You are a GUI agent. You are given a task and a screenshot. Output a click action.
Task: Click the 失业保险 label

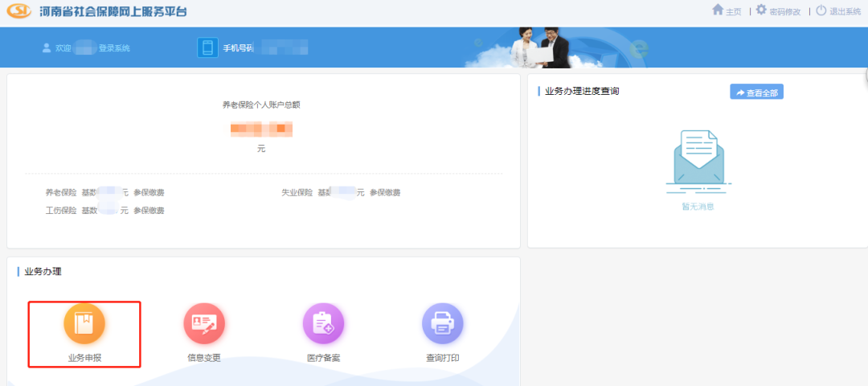point(297,193)
